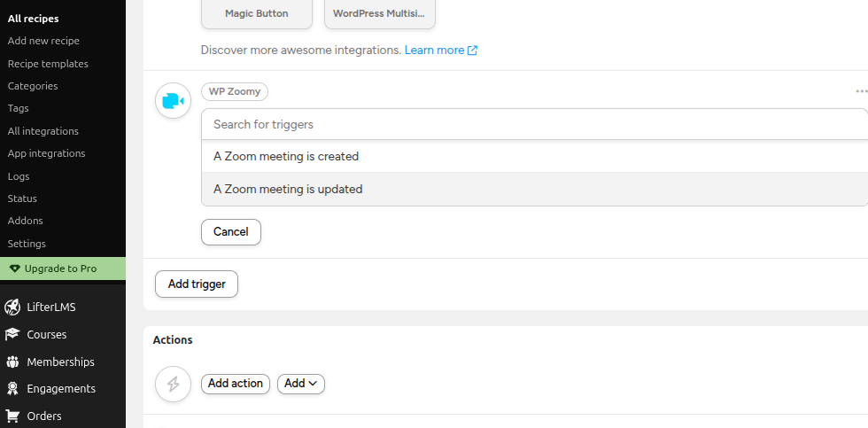Click the WP Zoomy camera icon

coord(173,101)
